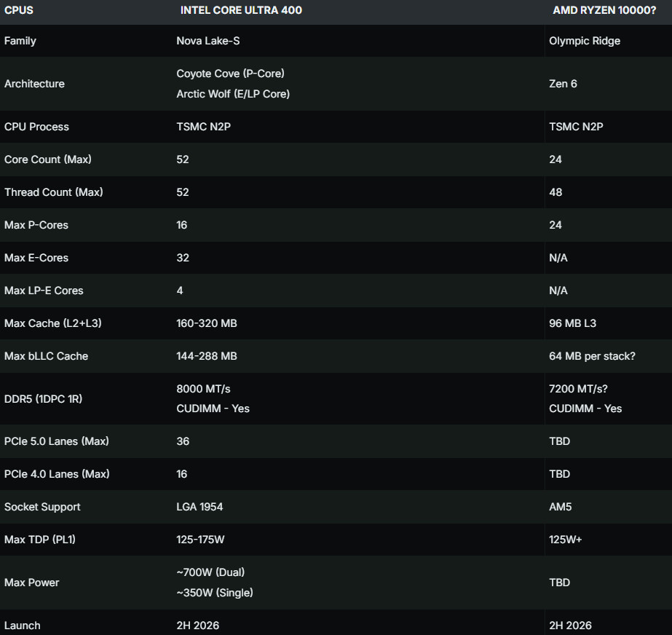Select the Olympic Ridge cell
Screen dimensions: 672x635
[x=585, y=41]
